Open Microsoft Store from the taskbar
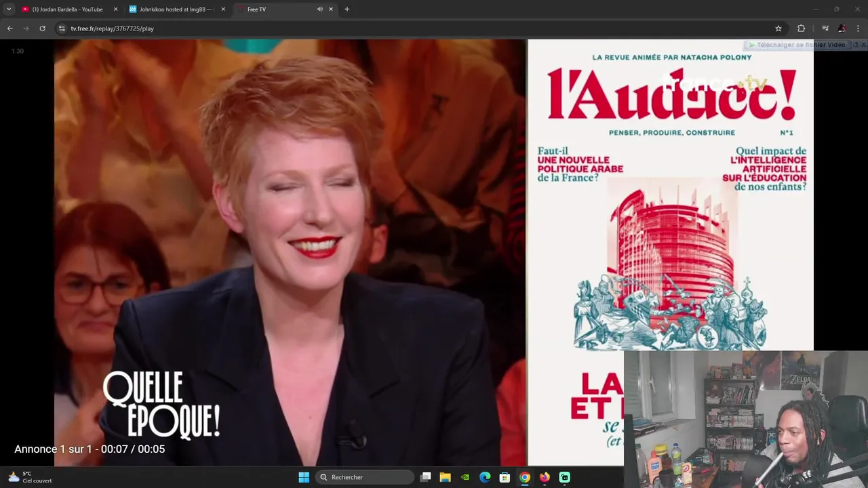Screen dimensions: 868x488 click(505, 477)
